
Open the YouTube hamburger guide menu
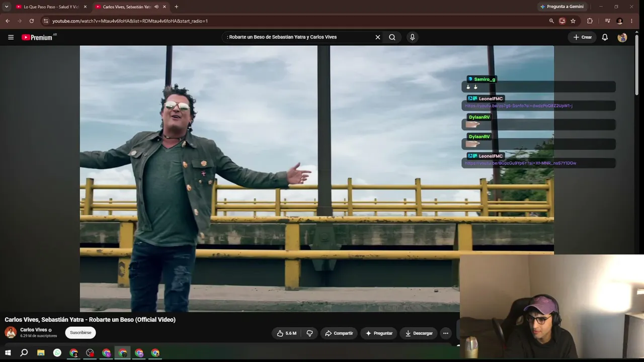point(11,37)
